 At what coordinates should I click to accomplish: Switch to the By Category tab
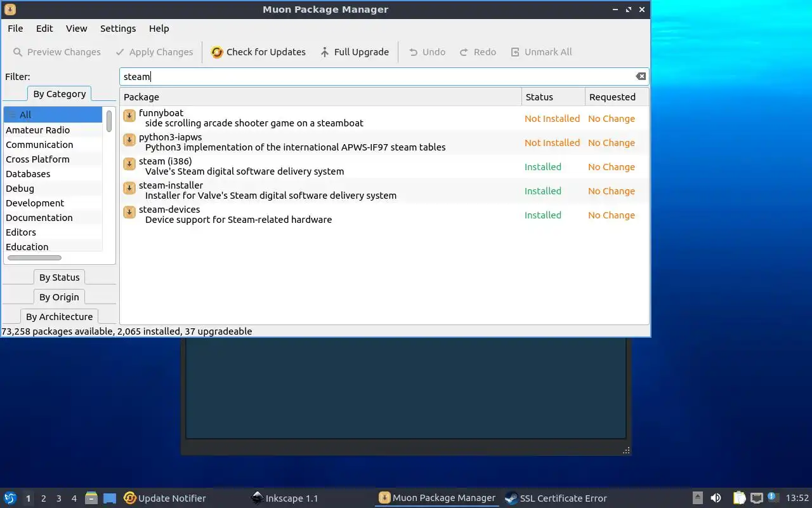click(x=59, y=94)
